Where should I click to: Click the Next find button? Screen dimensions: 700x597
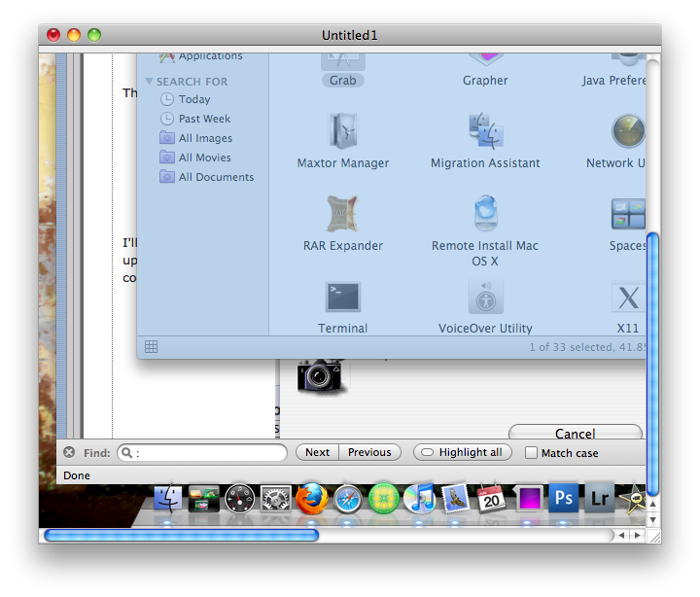click(x=317, y=452)
